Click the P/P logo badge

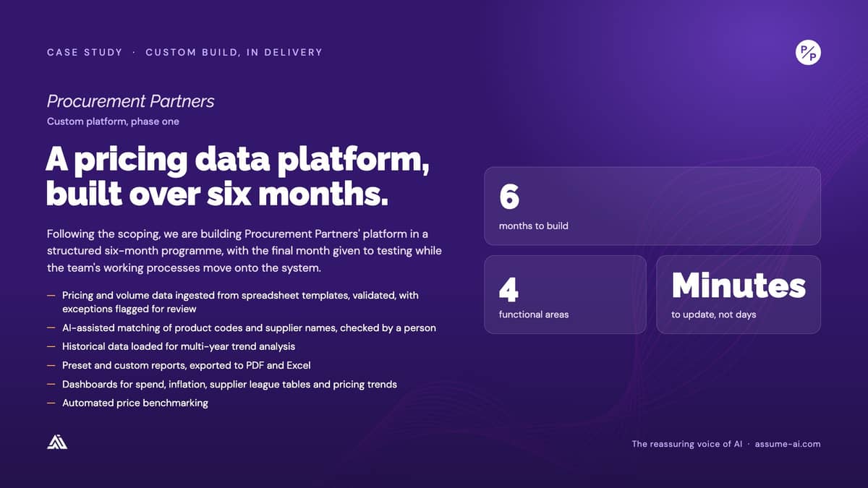coord(808,53)
